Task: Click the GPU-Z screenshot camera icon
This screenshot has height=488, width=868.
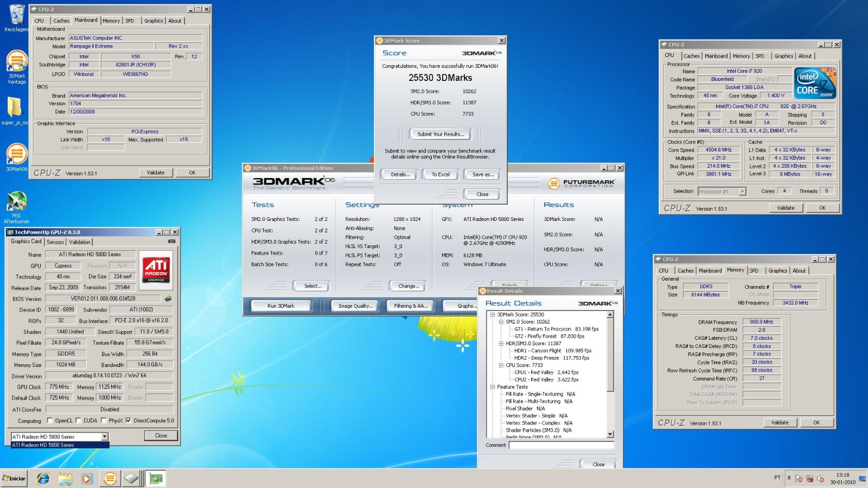Action: pyautogui.click(x=171, y=241)
